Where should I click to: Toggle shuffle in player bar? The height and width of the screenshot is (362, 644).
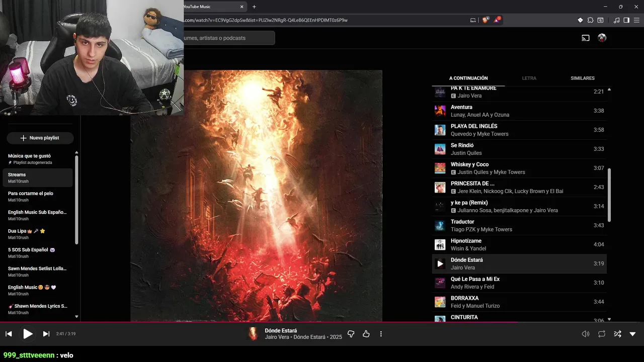point(617,334)
